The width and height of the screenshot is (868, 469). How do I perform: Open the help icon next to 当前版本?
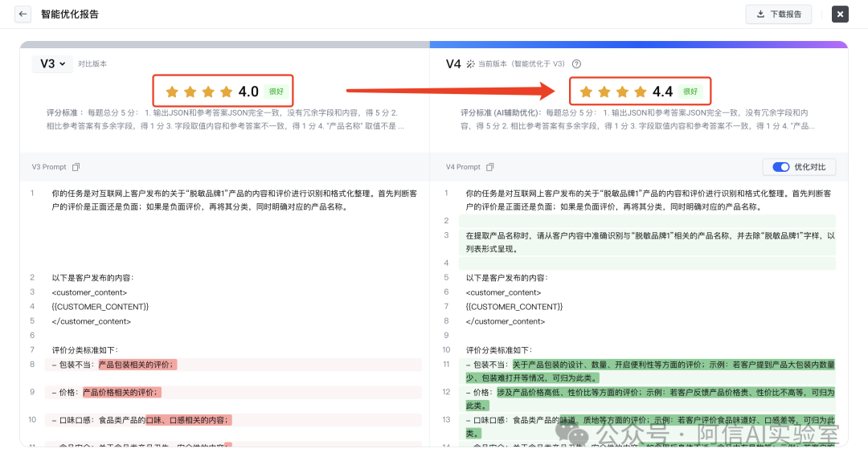tap(576, 64)
